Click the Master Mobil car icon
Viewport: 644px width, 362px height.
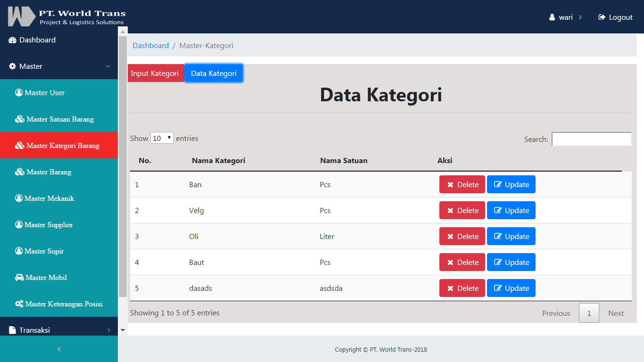[19, 278]
